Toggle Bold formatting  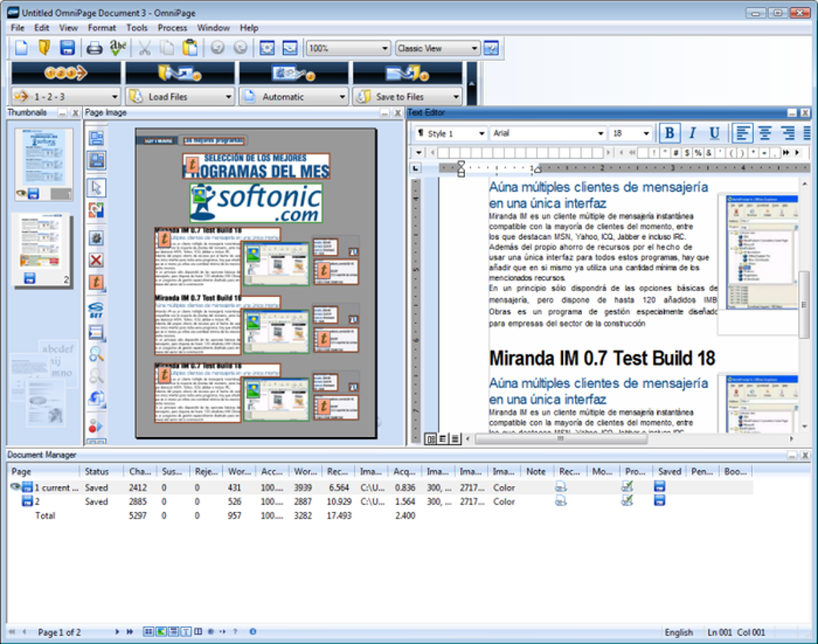[x=670, y=133]
